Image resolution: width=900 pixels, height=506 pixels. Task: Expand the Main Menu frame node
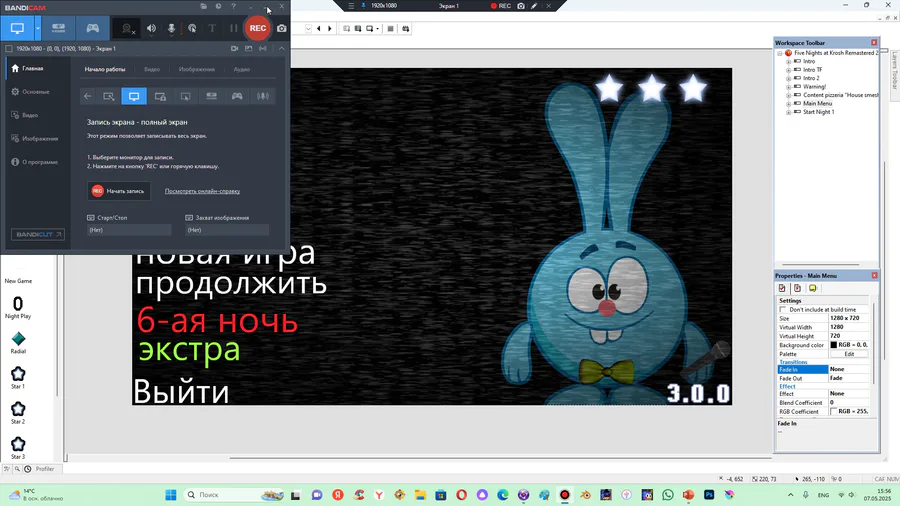[x=788, y=104]
